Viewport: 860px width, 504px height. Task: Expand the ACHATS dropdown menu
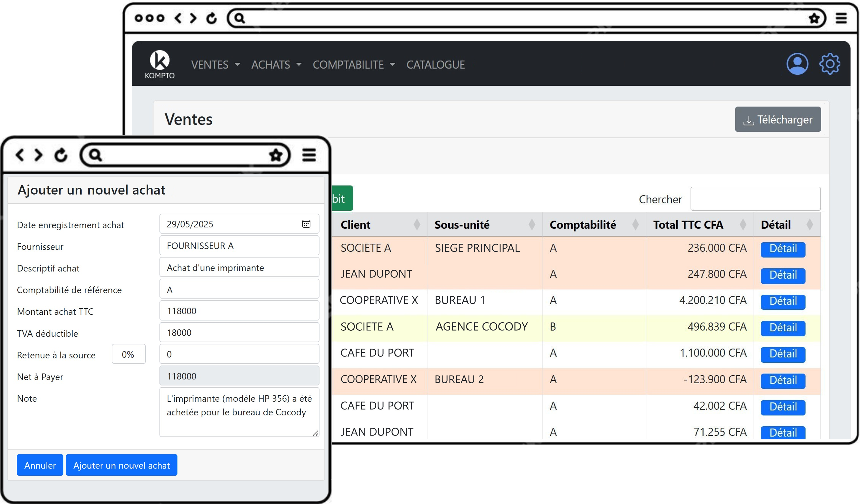tap(276, 64)
